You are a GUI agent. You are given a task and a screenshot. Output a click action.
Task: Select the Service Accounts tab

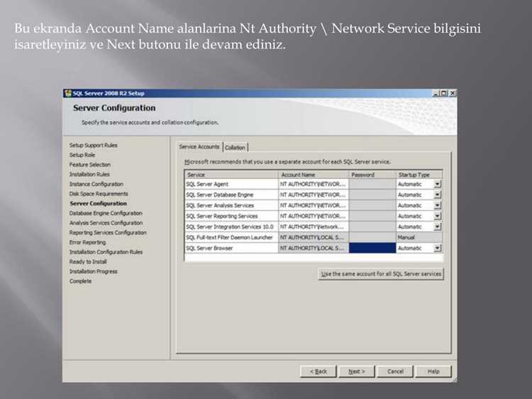199,147
